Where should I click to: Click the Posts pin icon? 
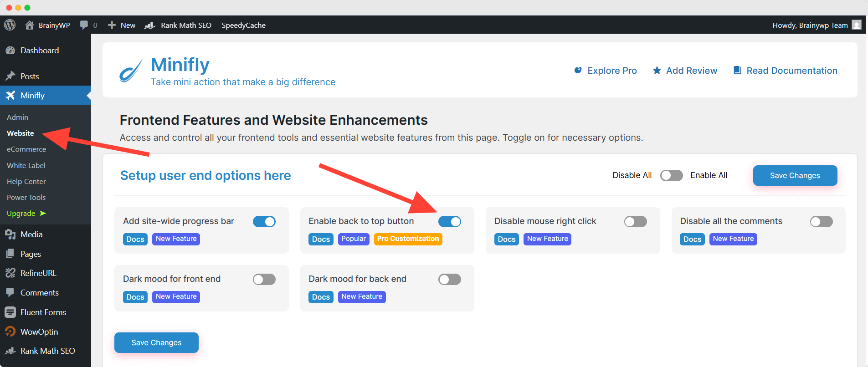[10, 76]
